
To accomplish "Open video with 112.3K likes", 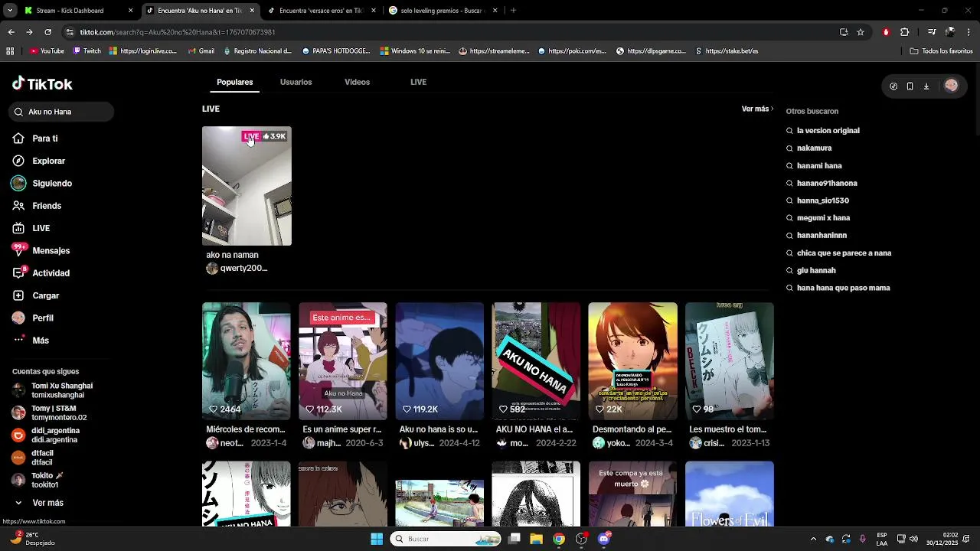I will [343, 361].
